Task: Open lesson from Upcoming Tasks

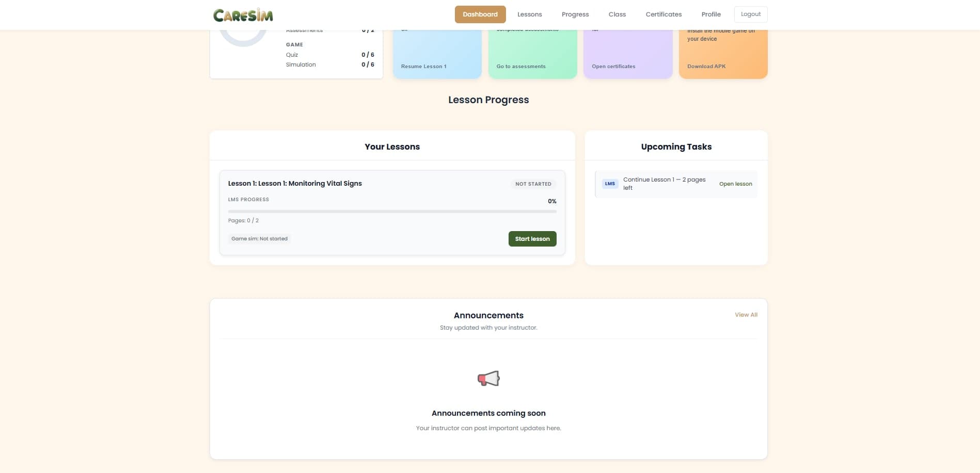Action: (735, 184)
